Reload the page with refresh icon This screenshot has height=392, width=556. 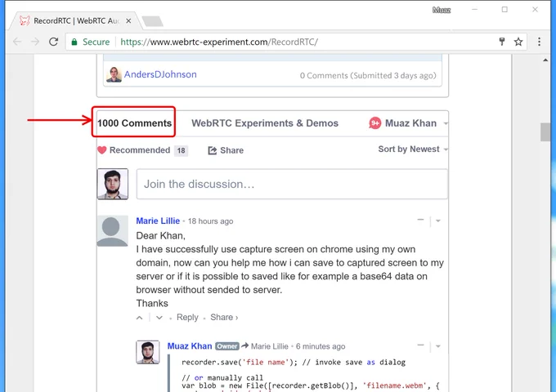coord(53,42)
